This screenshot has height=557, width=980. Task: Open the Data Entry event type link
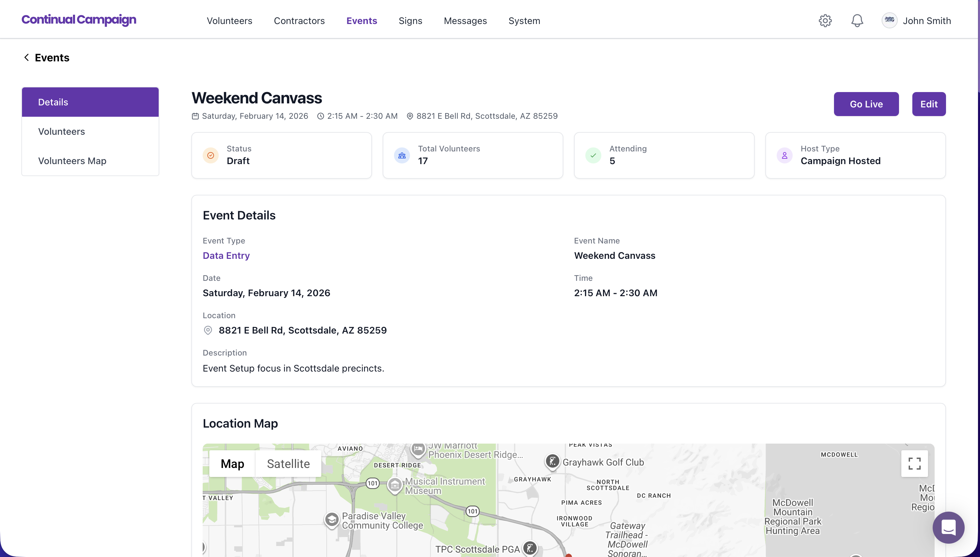[x=226, y=255]
